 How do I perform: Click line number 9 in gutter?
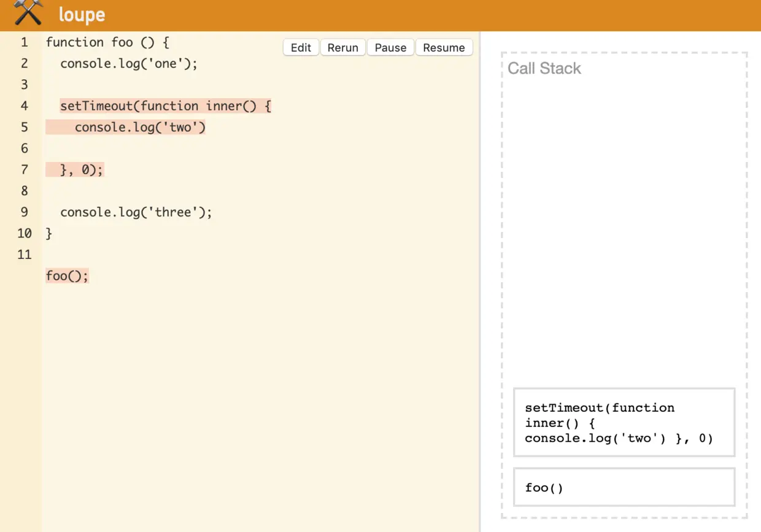(x=25, y=212)
